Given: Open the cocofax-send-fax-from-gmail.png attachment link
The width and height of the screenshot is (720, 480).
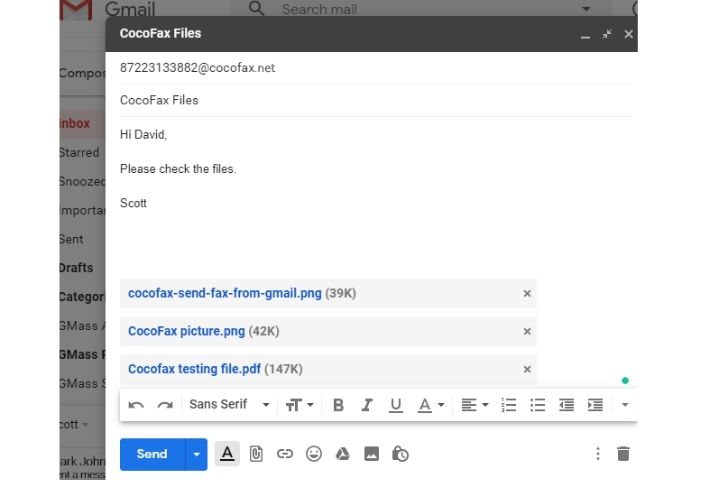Looking at the screenshot, I should point(225,293).
